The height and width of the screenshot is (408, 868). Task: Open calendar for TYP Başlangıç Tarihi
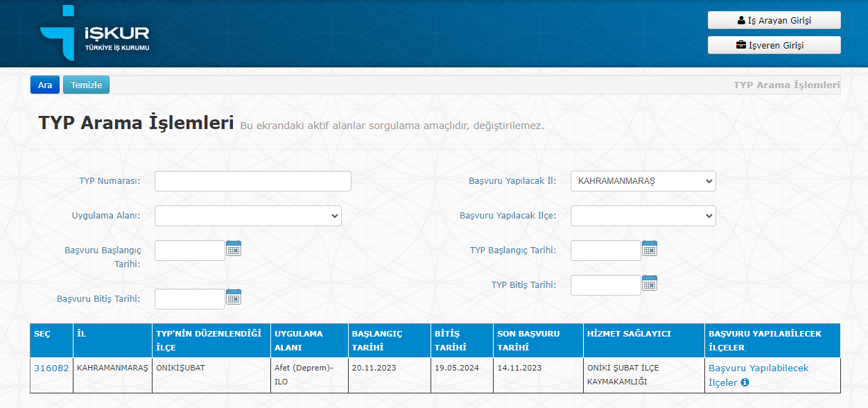point(649,248)
